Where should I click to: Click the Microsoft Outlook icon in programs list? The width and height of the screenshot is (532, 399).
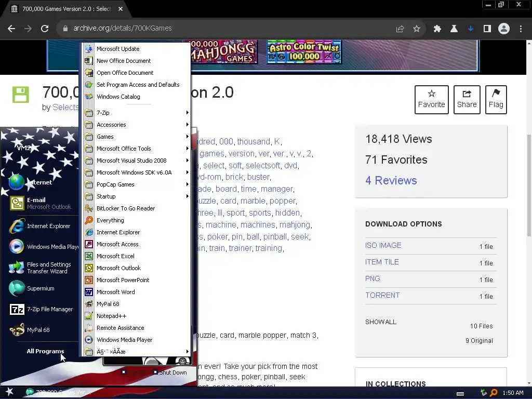(89, 268)
